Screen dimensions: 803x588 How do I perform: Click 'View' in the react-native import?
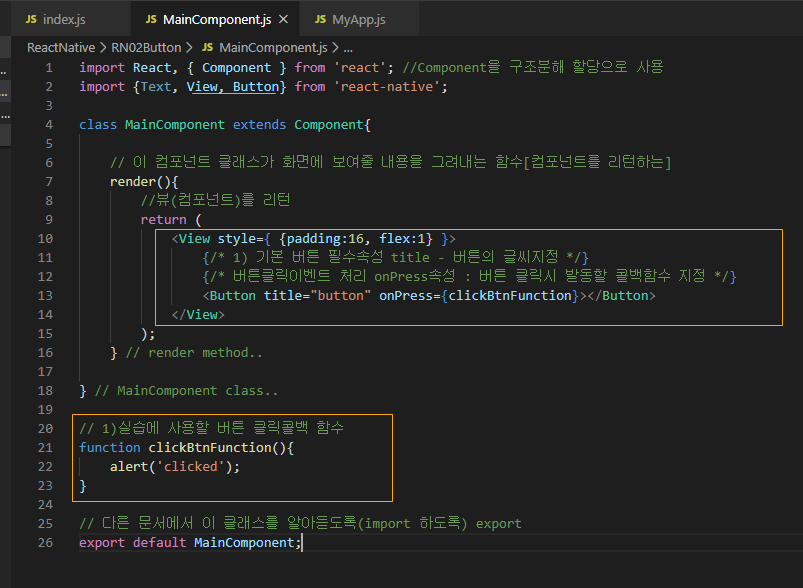click(x=202, y=87)
